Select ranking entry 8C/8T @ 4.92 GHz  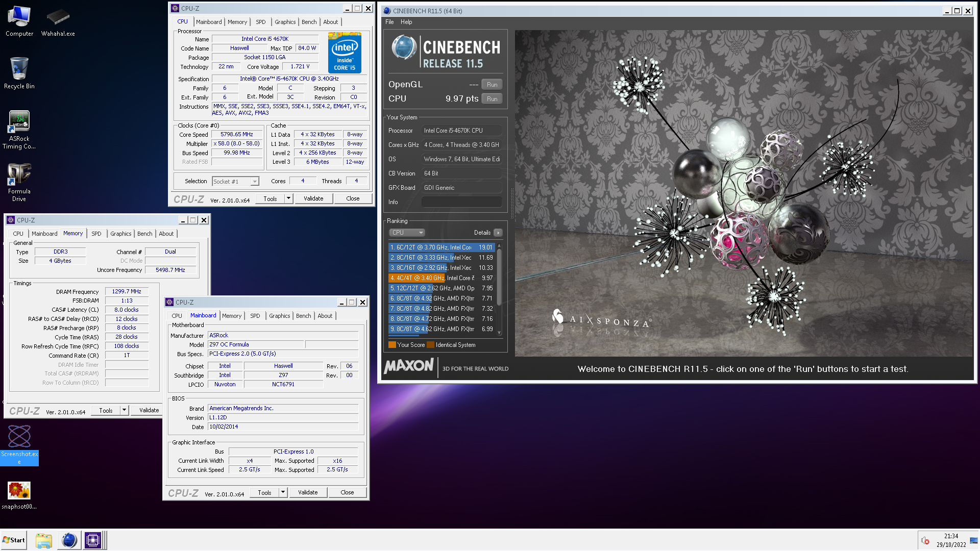click(x=442, y=298)
